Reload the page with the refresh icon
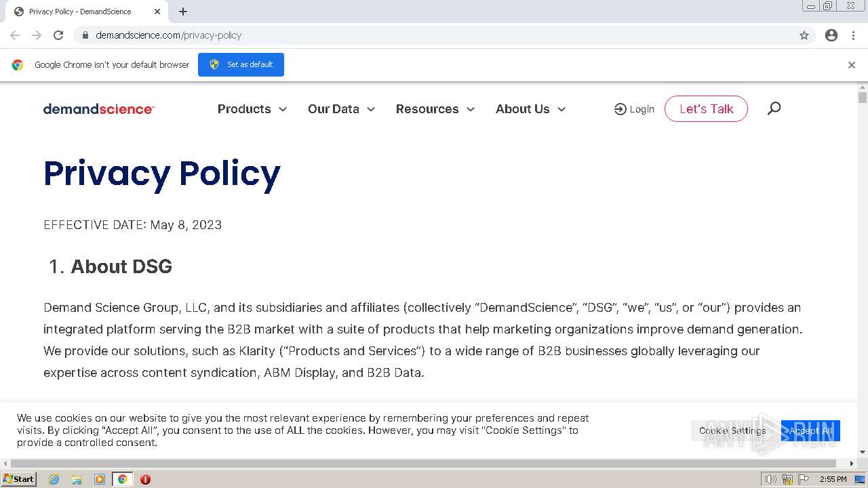 point(58,35)
